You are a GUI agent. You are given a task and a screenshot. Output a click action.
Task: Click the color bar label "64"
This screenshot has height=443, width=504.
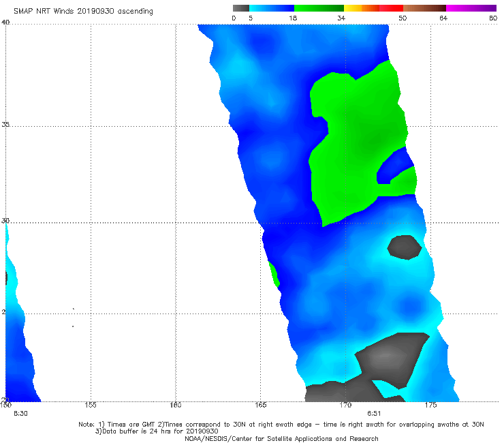coord(443,18)
